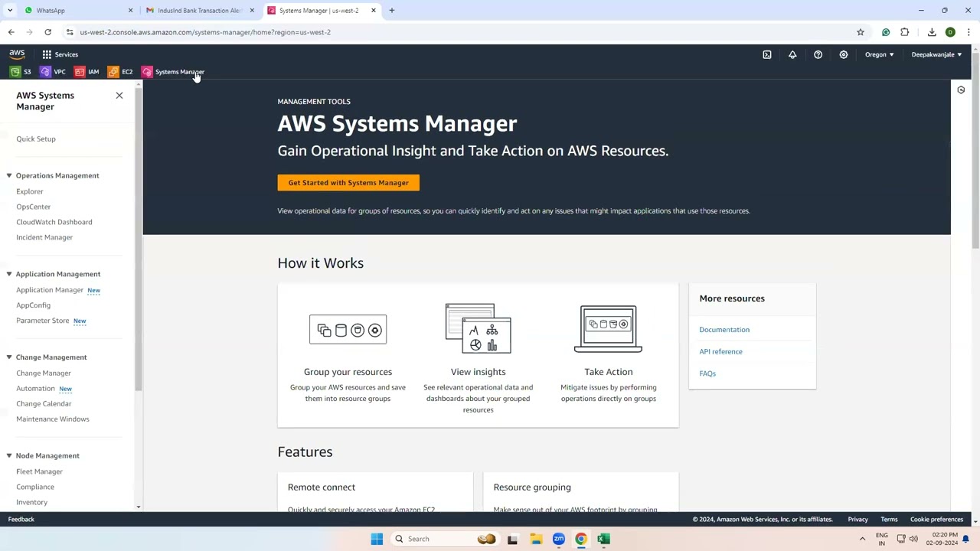The height and width of the screenshot is (551, 980).
Task: Open Change Manager in the sidebar
Action: tap(44, 373)
